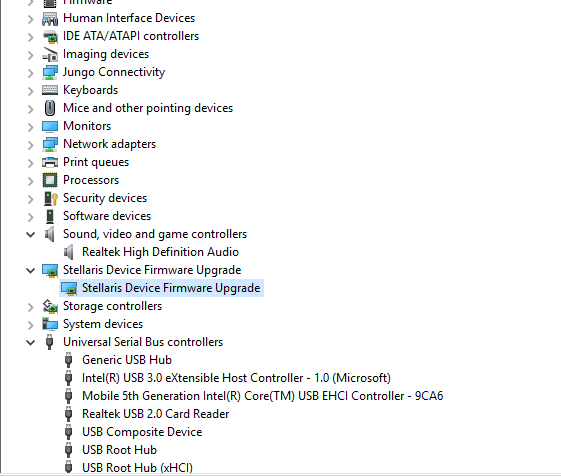Click the speaker icon beside Sound, video and game controllers

[x=50, y=234]
